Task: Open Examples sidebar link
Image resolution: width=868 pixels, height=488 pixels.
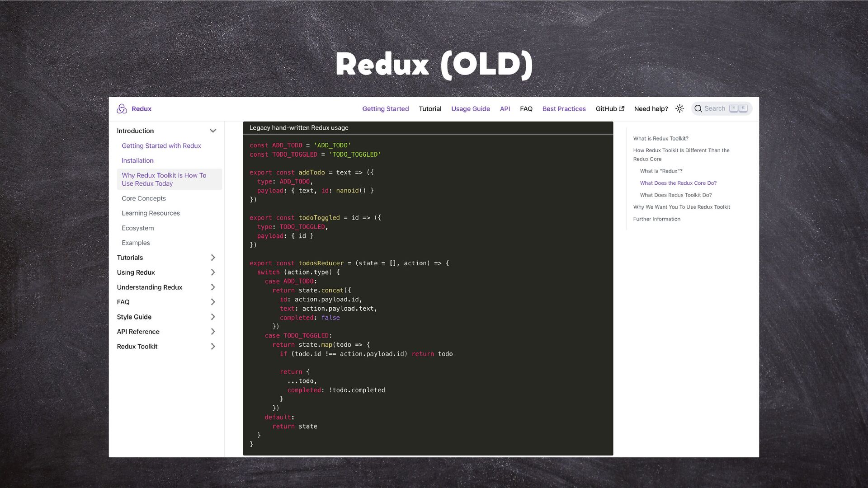Action: [x=136, y=243]
